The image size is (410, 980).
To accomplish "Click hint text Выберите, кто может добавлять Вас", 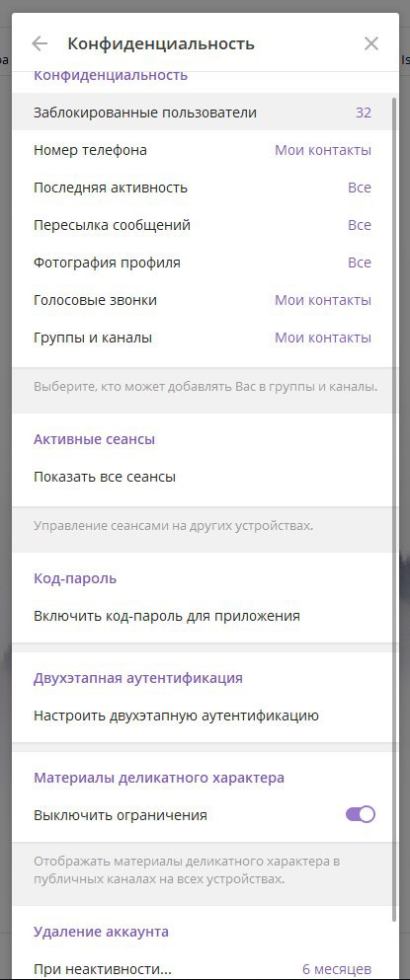I will tap(205, 387).
